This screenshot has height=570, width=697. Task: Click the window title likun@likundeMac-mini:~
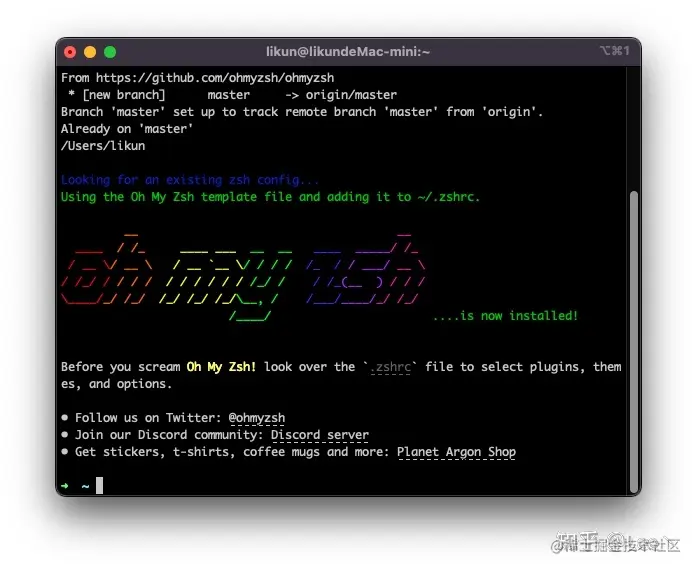click(348, 52)
